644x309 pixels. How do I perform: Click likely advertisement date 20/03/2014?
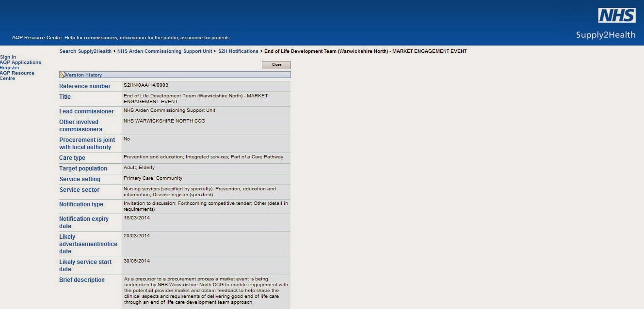[x=137, y=236]
